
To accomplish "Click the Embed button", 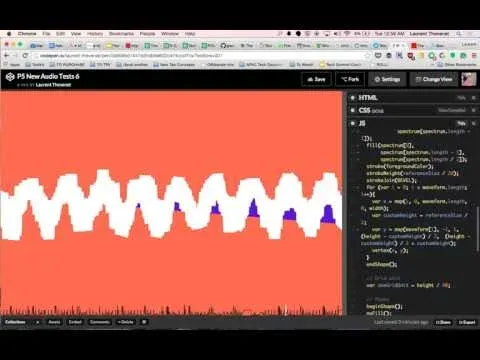I will point(75,322).
